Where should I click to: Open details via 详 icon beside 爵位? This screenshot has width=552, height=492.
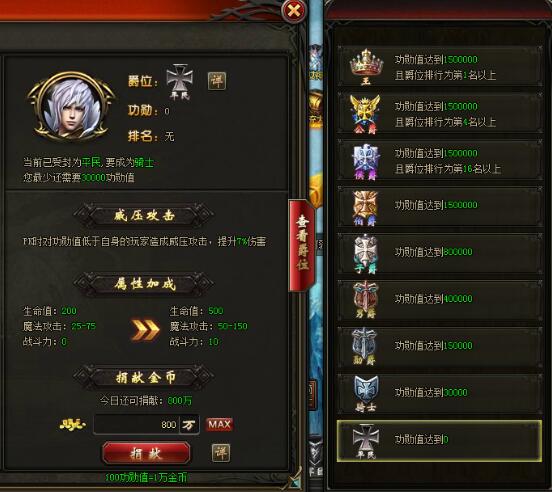coord(217,81)
